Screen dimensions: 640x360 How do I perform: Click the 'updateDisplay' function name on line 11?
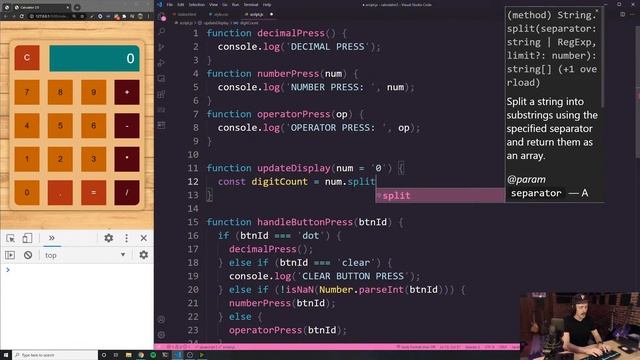pos(293,168)
